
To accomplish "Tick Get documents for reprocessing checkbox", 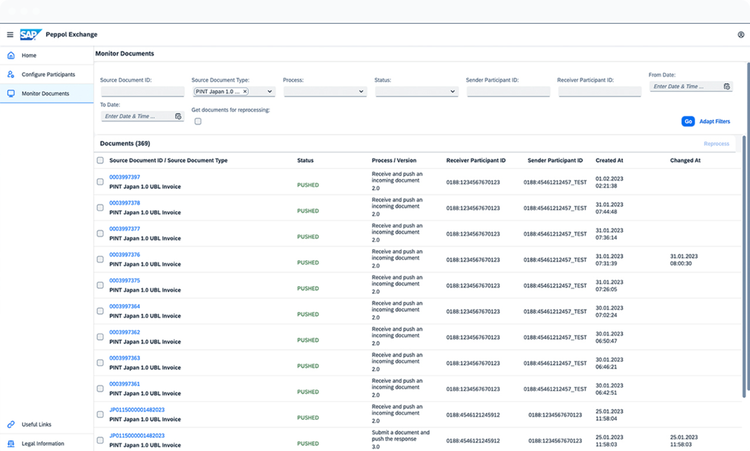I will [198, 121].
